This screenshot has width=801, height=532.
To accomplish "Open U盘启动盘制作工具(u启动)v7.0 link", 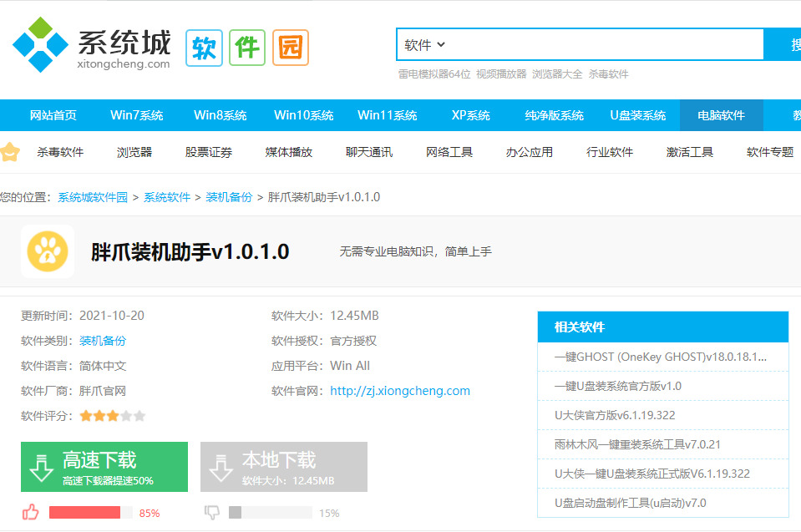I will (x=631, y=503).
